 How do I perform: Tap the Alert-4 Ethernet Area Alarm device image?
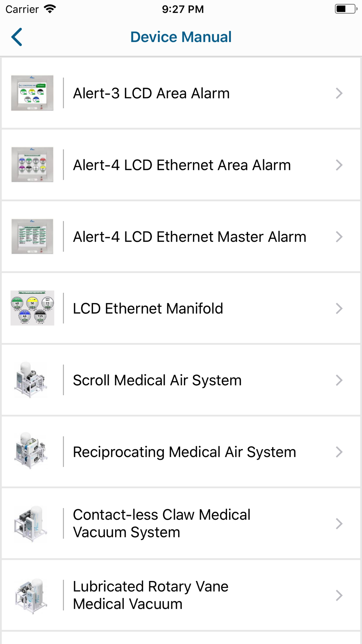[32, 165]
